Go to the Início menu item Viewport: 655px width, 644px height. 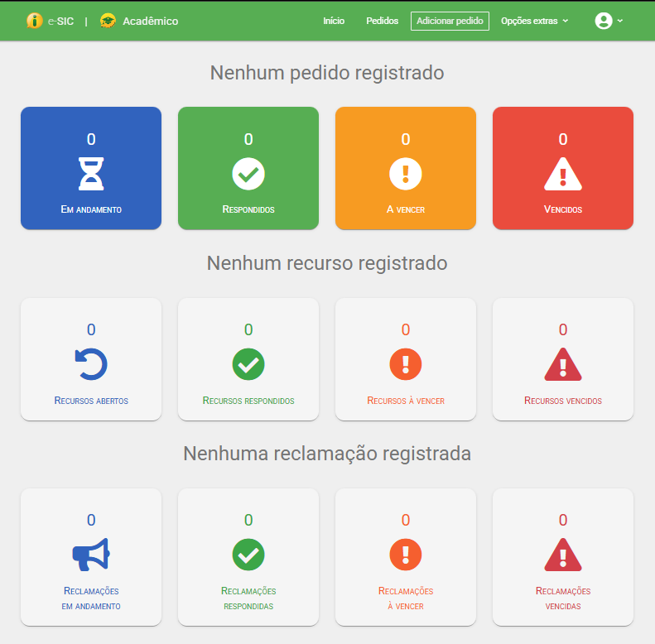[x=334, y=21]
